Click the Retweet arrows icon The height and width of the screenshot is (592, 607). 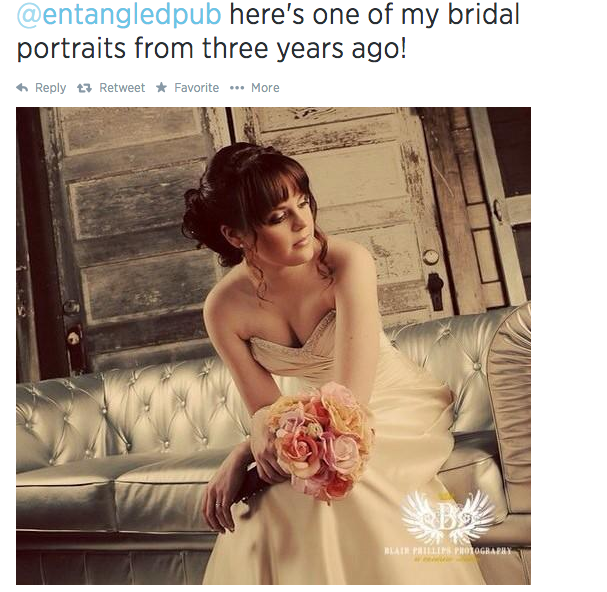point(84,88)
